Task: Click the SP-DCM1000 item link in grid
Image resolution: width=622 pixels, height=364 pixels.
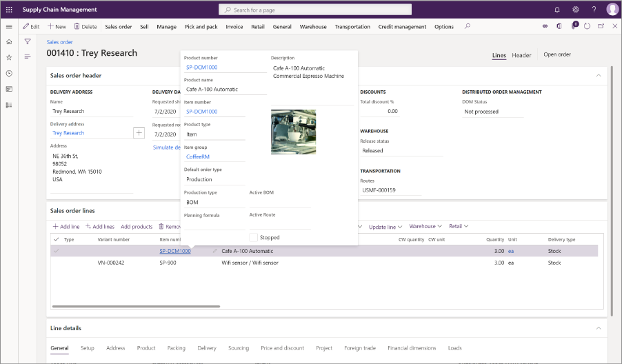Action: [175, 251]
